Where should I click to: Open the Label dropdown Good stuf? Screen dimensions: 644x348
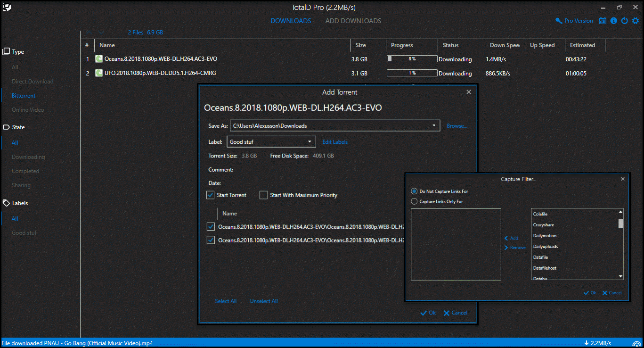[x=271, y=141]
